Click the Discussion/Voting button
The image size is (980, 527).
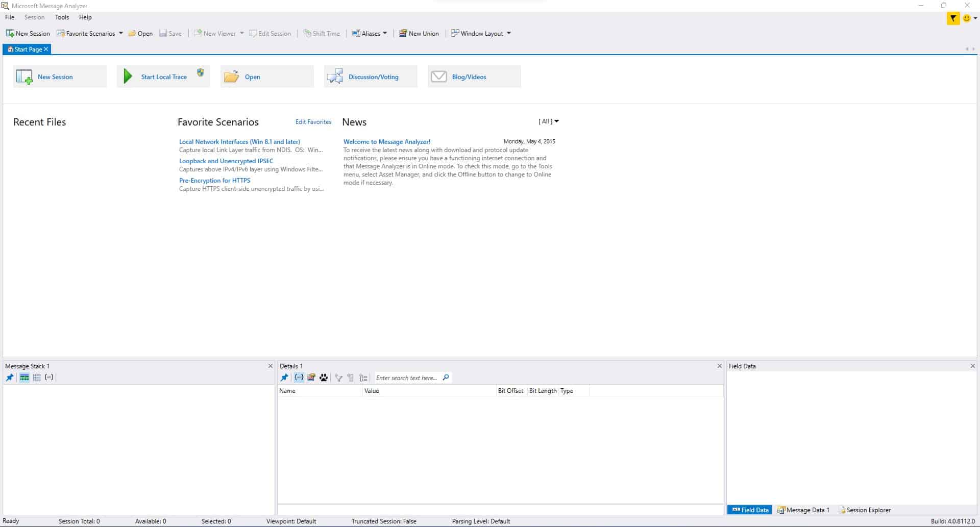coord(371,77)
